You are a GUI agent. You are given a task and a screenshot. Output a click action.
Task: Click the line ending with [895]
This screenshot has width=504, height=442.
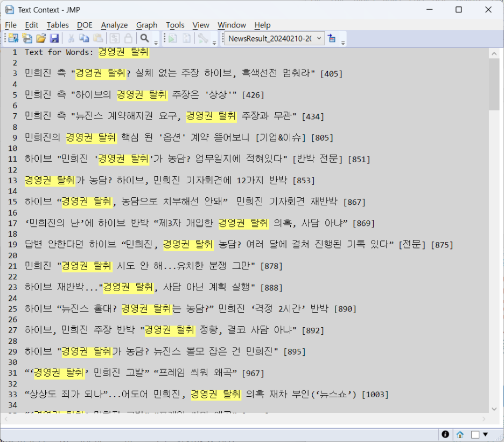[165, 351]
